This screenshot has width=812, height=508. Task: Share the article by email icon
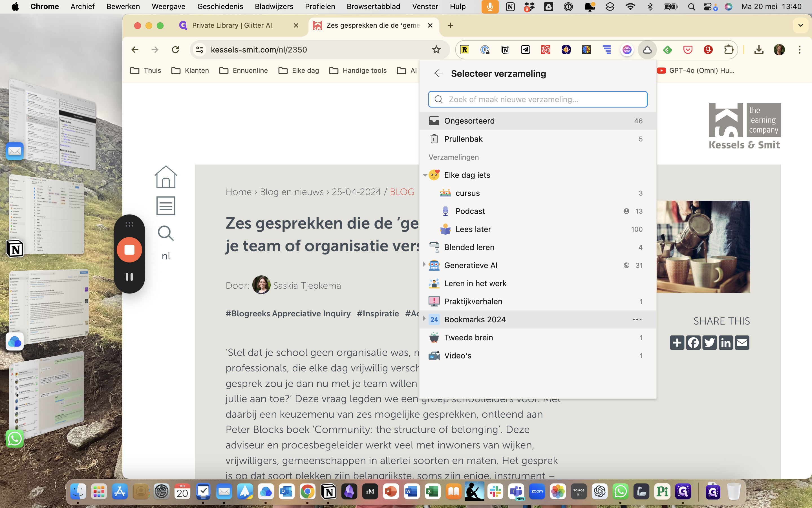(x=742, y=342)
